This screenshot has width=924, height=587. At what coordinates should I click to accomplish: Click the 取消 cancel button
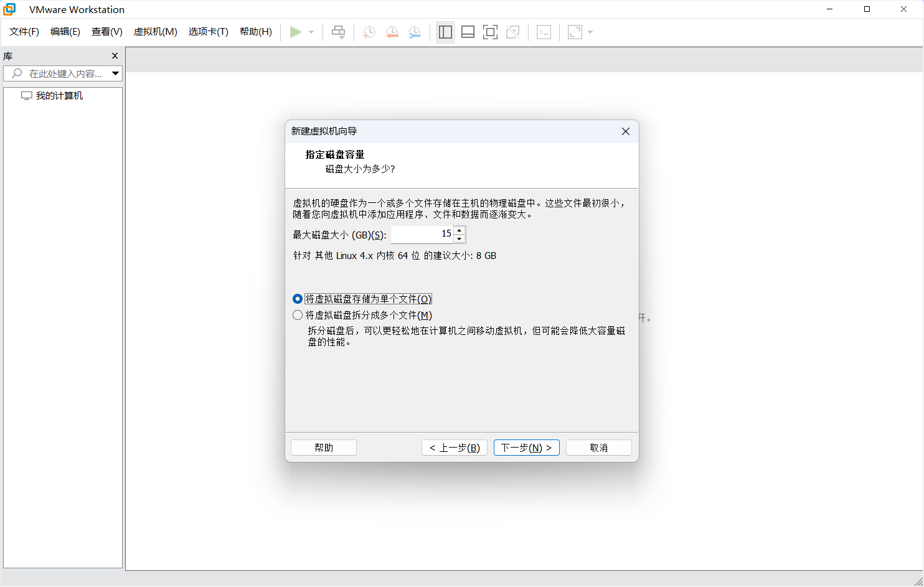(599, 448)
